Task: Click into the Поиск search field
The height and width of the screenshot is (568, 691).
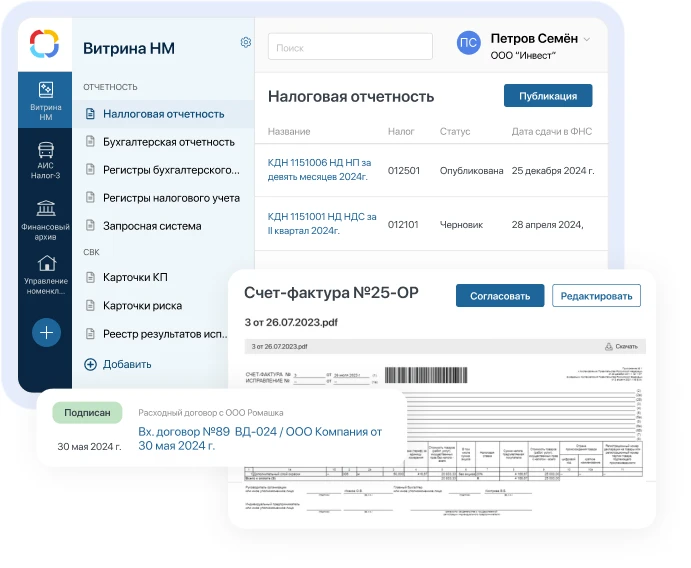Action: coord(350,47)
